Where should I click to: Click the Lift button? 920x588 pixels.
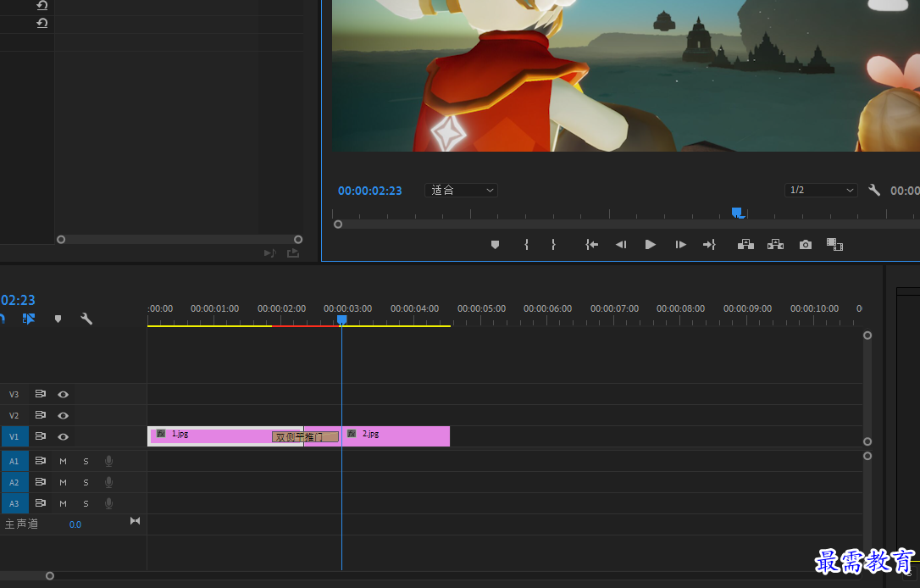[x=745, y=245]
